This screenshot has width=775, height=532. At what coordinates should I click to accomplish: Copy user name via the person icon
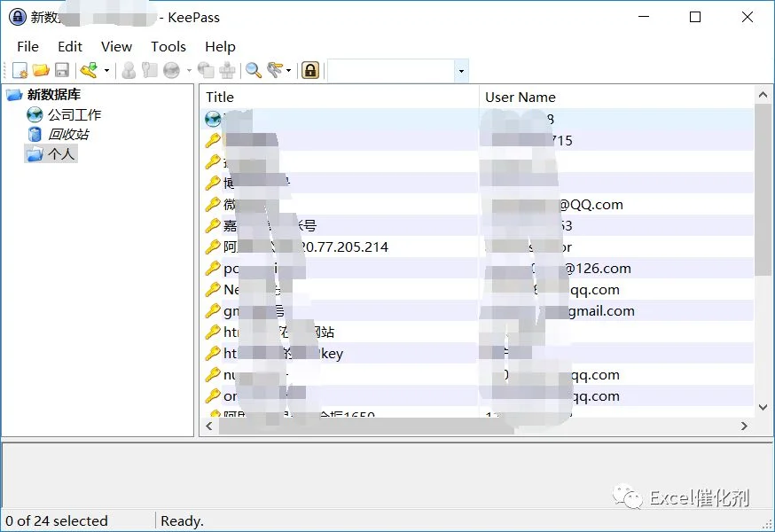point(129,70)
